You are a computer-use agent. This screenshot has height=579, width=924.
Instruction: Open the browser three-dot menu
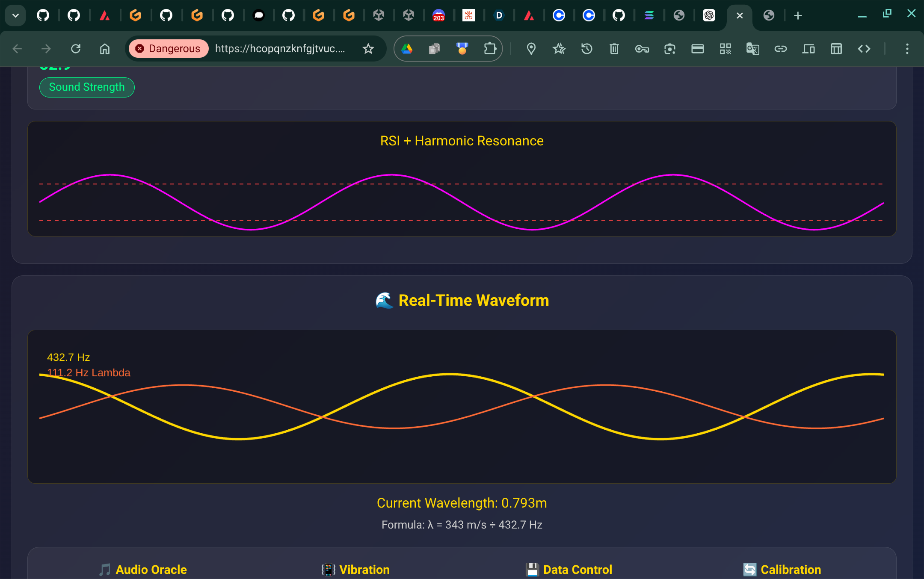907,49
